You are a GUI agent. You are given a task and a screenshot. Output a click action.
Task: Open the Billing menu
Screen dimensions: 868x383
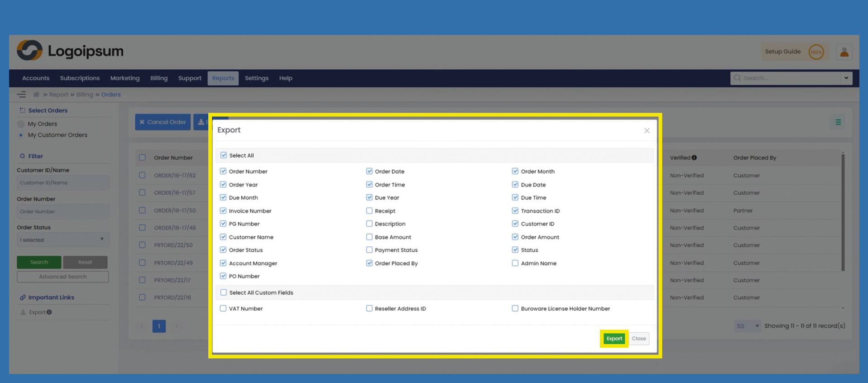coord(158,78)
